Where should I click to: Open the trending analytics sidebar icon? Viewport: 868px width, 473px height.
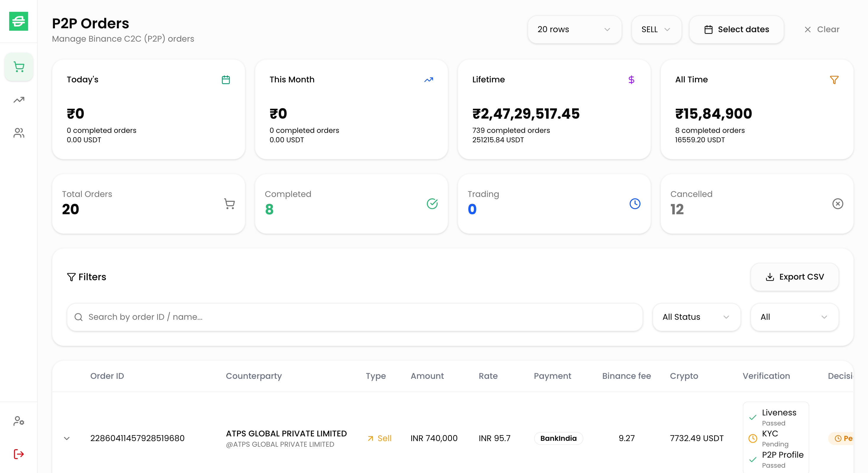pyautogui.click(x=19, y=100)
